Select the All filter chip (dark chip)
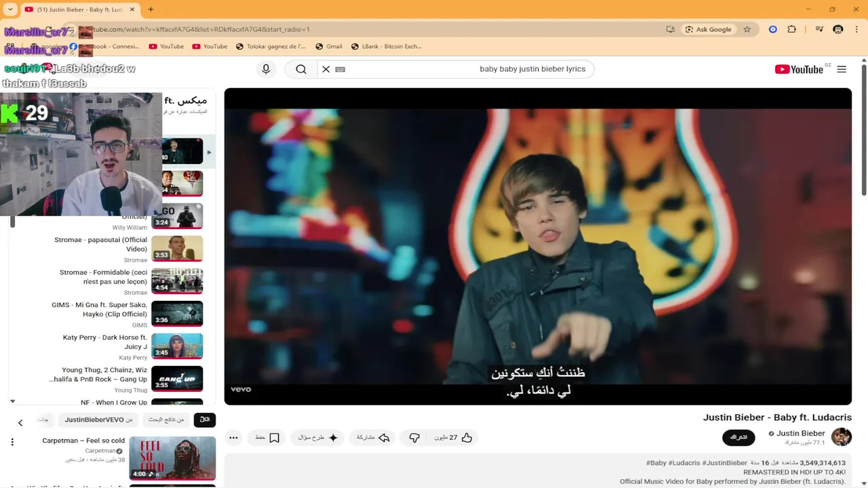The height and width of the screenshot is (488, 868). coord(205,420)
